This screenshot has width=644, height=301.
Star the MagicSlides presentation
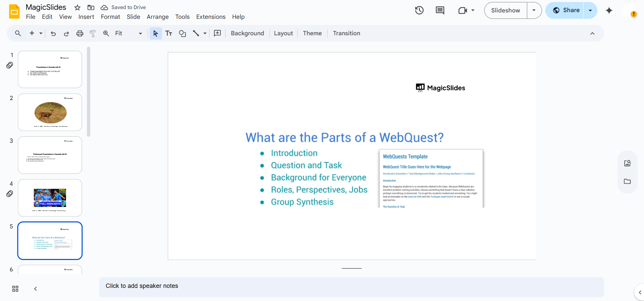coord(78,7)
